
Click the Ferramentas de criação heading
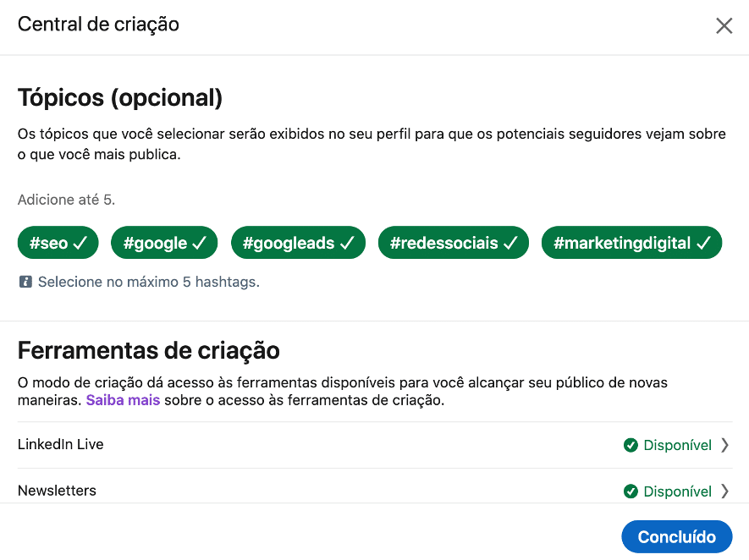point(149,350)
